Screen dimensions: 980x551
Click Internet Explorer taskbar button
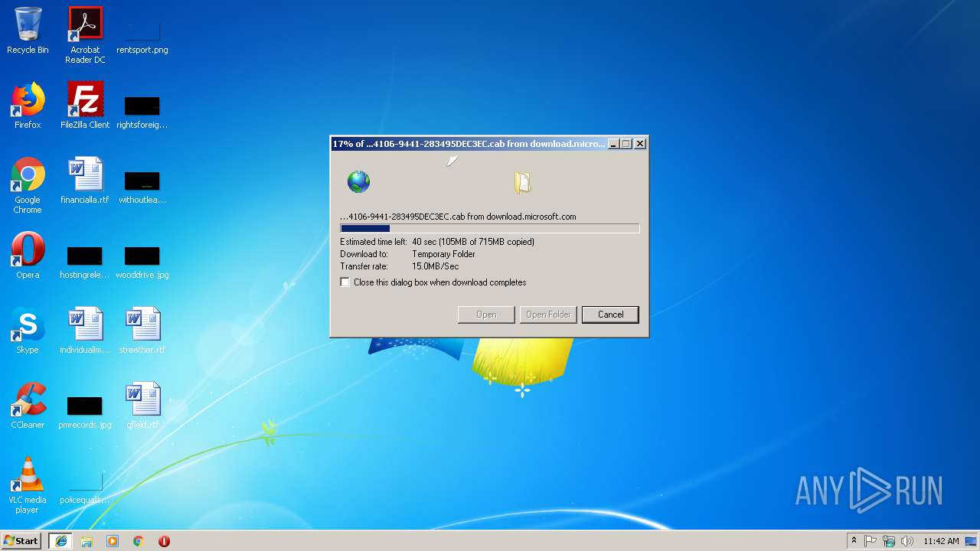[60, 541]
